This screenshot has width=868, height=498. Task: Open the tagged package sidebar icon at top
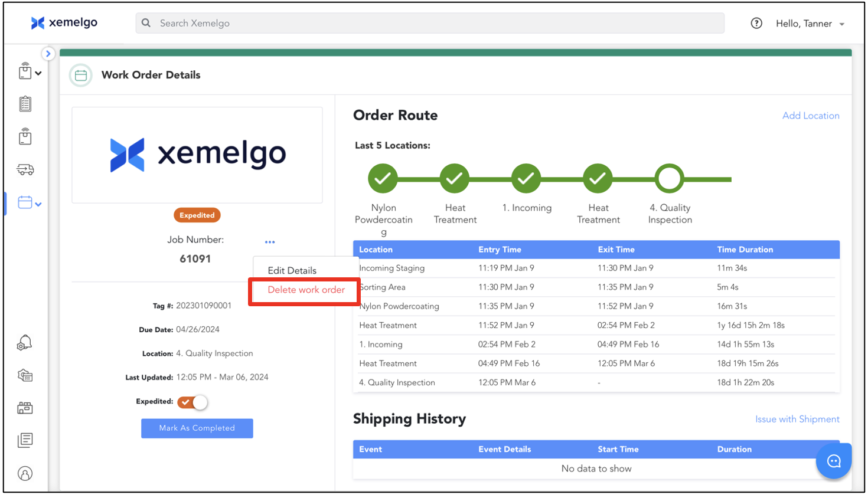click(x=25, y=71)
